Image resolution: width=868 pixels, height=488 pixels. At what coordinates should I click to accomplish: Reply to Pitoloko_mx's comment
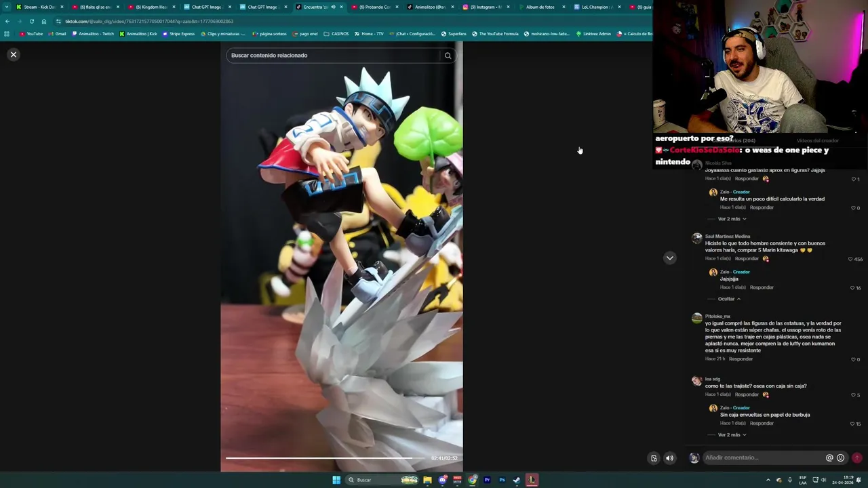point(741,359)
